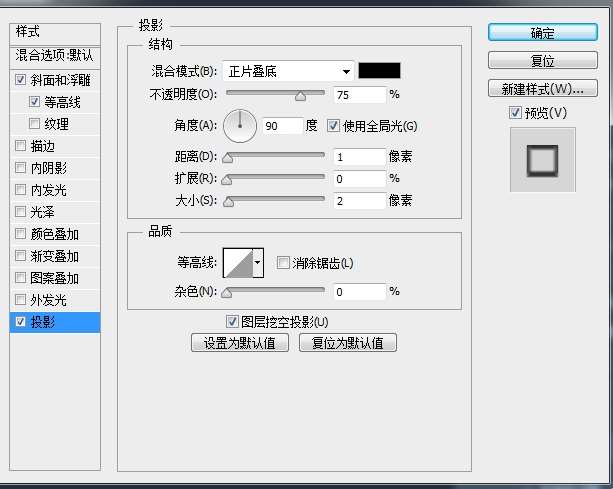Select 混合选项:默认 in the styles list
The image size is (613, 489).
tap(53, 55)
